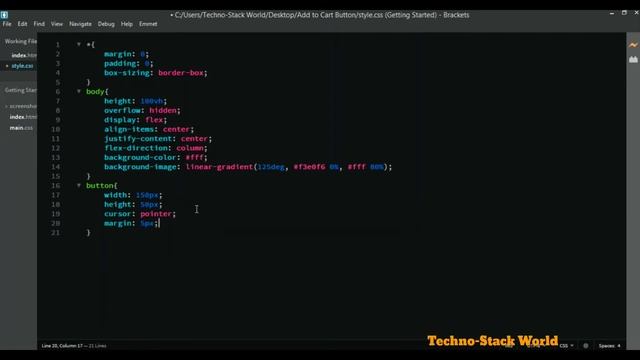Minimize the Brackets window
Image resolution: width=640 pixels, height=360 pixels.
click(x=612, y=13)
